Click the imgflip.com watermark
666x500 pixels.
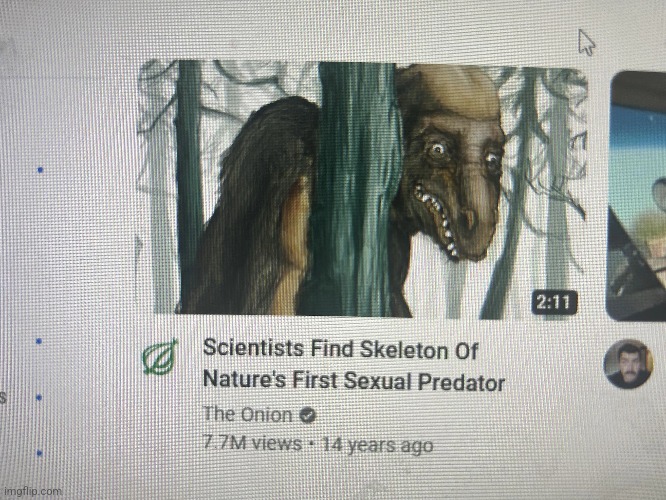33,492
